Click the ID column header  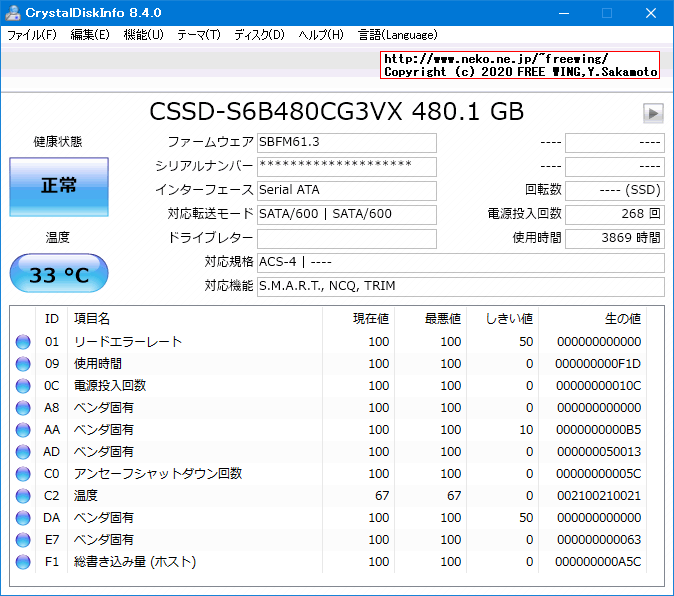click(52, 318)
